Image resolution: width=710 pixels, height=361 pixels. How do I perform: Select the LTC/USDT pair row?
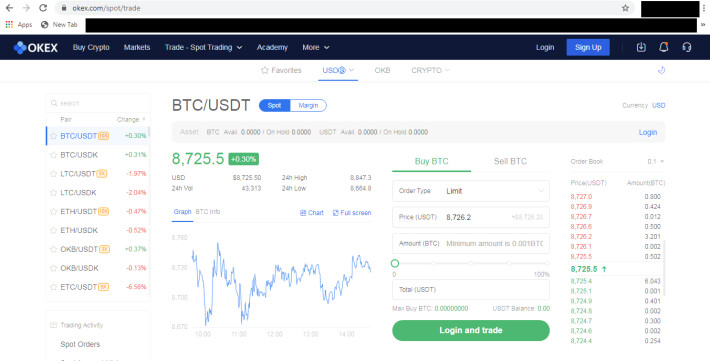pyautogui.click(x=98, y=174)
